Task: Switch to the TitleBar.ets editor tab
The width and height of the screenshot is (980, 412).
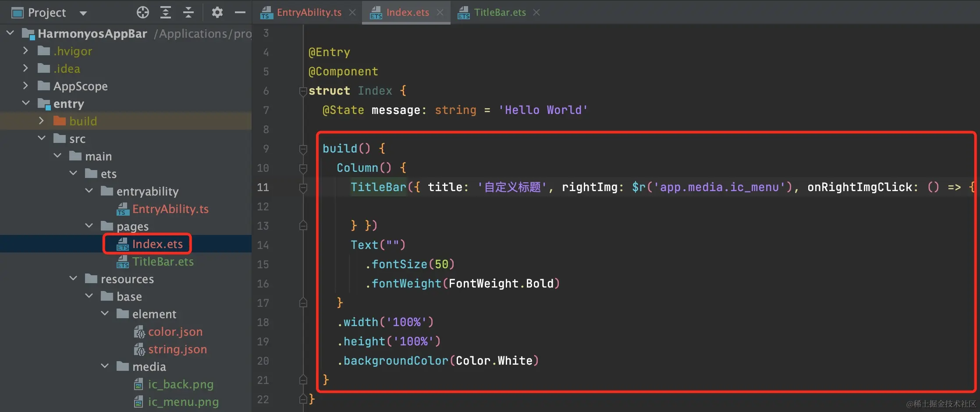Action: [500, 12]
